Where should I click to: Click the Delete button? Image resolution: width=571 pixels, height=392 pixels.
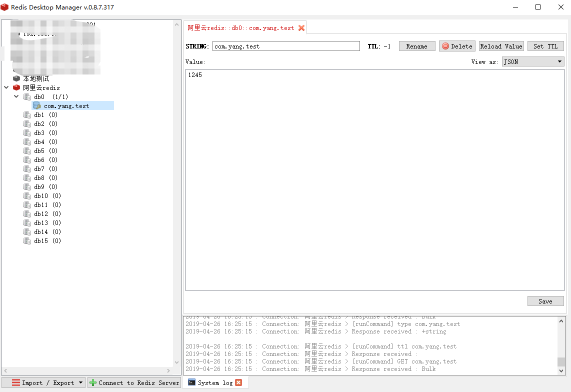[457, 46]
